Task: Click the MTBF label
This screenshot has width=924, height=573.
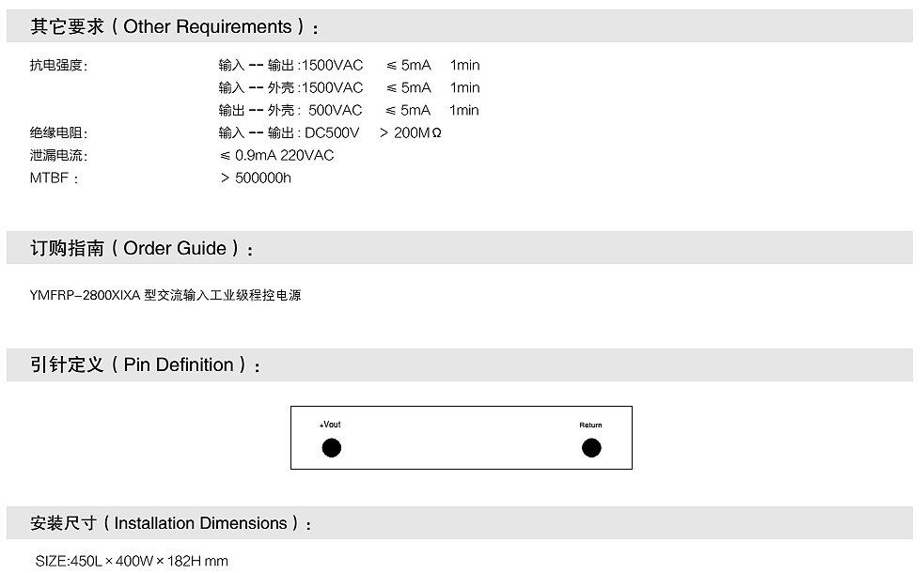Action: click(x=54, y=178)
